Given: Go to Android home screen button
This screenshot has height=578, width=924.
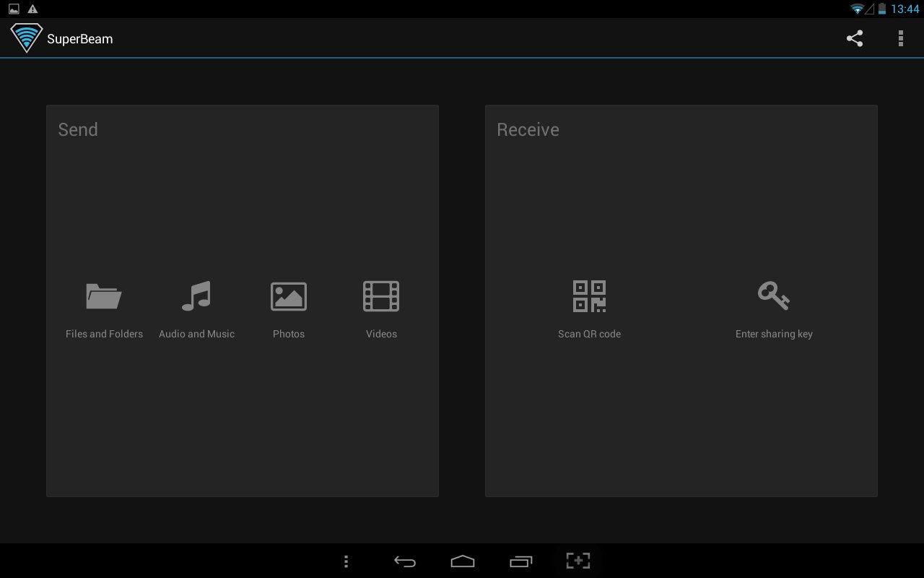Looking at the screenshot, I should (x=462, y=561).
